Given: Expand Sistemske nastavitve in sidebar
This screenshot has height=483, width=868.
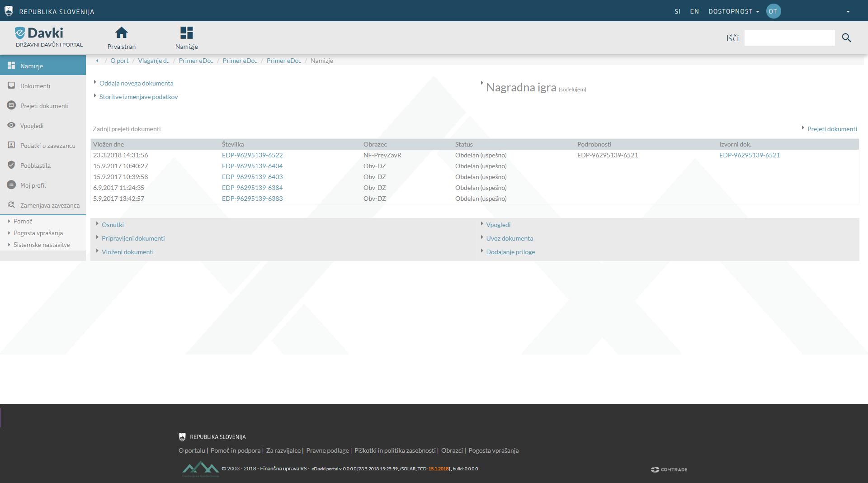Looking at the screenshot, I should (x=42, y=245).
